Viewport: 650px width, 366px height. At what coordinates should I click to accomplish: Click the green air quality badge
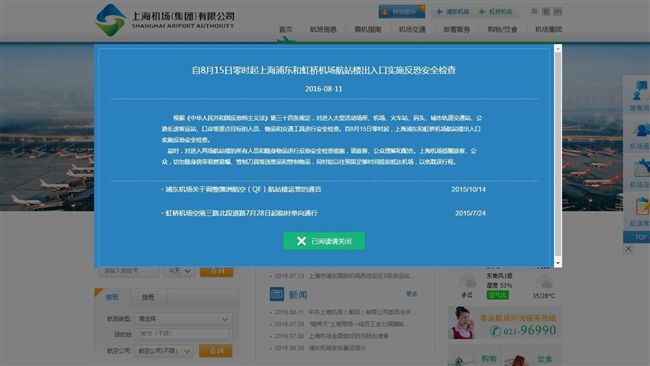click(497, 295)
